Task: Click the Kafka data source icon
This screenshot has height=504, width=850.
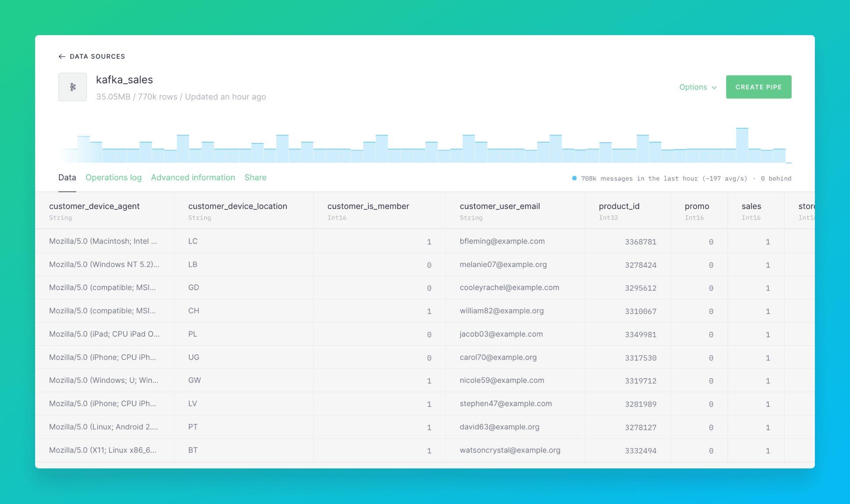Action: [73, 87]
